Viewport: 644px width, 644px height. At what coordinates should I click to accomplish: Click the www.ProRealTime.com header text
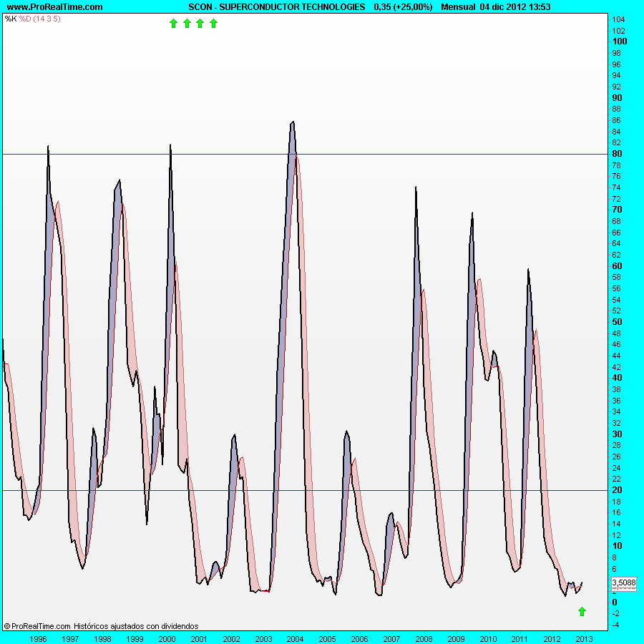tap(54, 7)
